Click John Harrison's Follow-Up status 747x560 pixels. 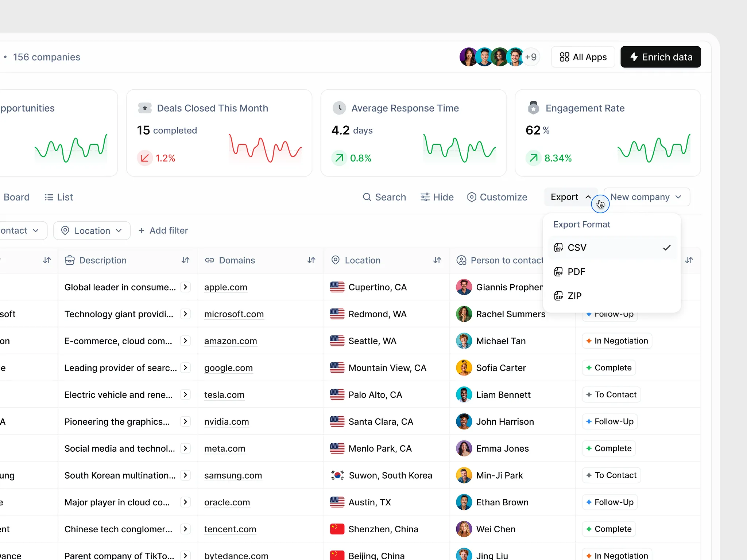click(x=610, y=421)
